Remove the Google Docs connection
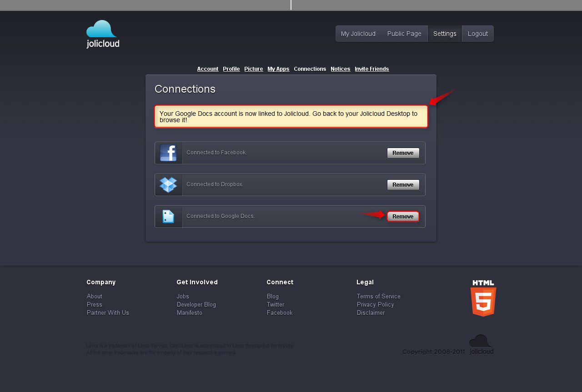 pyautogui.click(x=403, y=217)
